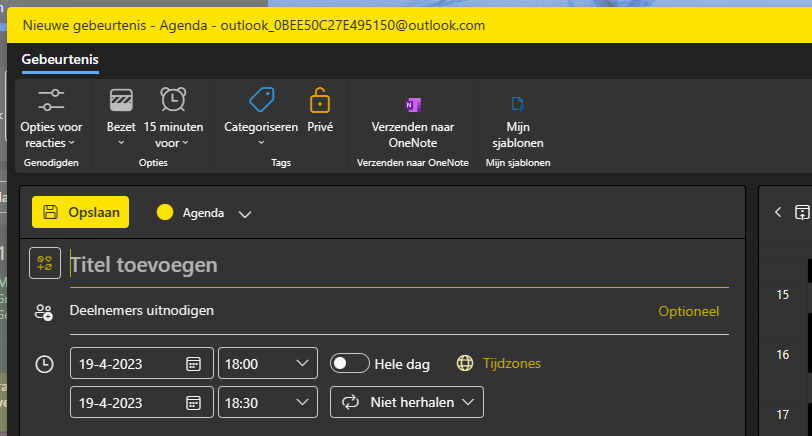
Task: Toggle the Hele dag switch
Action: [x=350, y=364]
